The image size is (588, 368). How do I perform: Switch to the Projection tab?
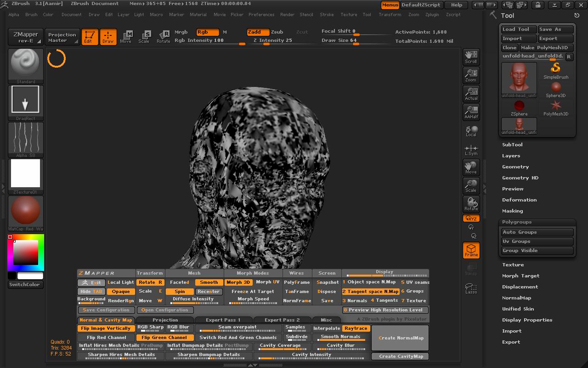(x=165, y=320)
